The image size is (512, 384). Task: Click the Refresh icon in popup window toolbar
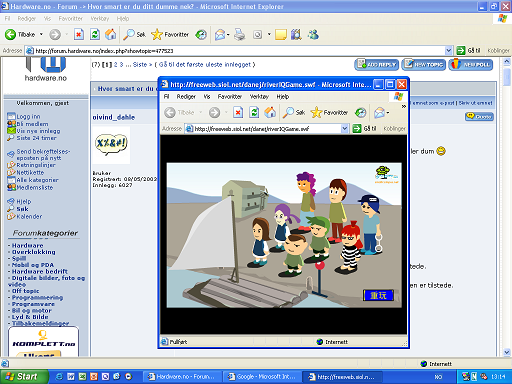tap(254, 113)
